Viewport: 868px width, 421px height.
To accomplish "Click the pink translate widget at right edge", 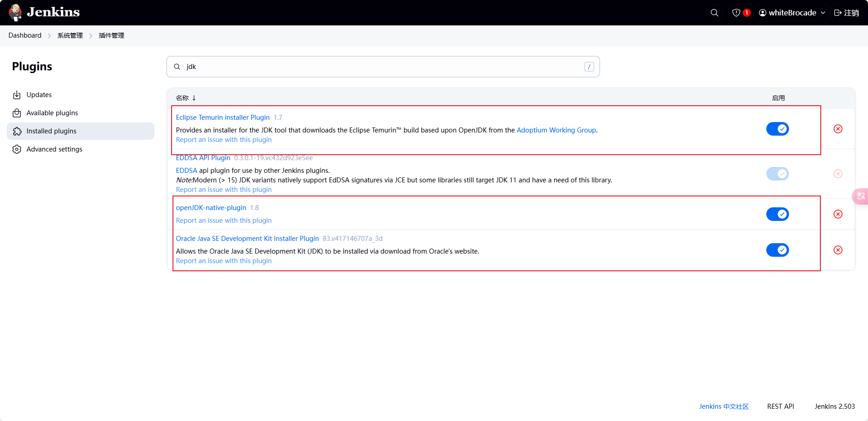I will pyautogui.click(x=860, y=196).
